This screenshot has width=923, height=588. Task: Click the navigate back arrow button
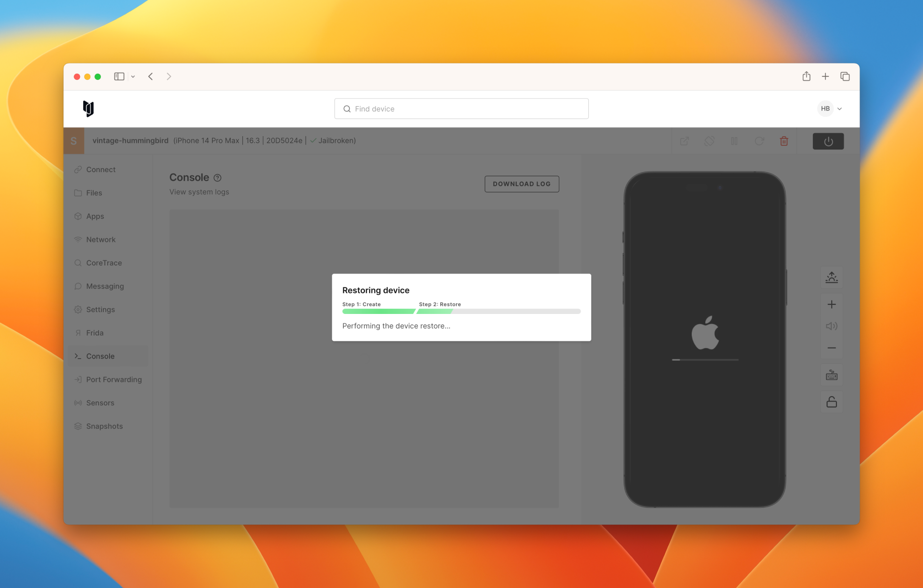(x=150, y=76)
